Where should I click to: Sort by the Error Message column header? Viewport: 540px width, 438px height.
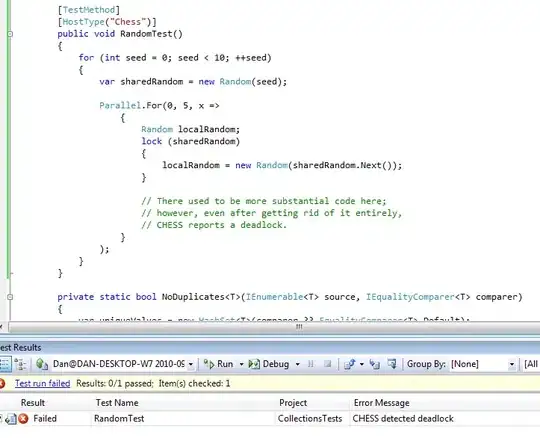pos(382,403)
